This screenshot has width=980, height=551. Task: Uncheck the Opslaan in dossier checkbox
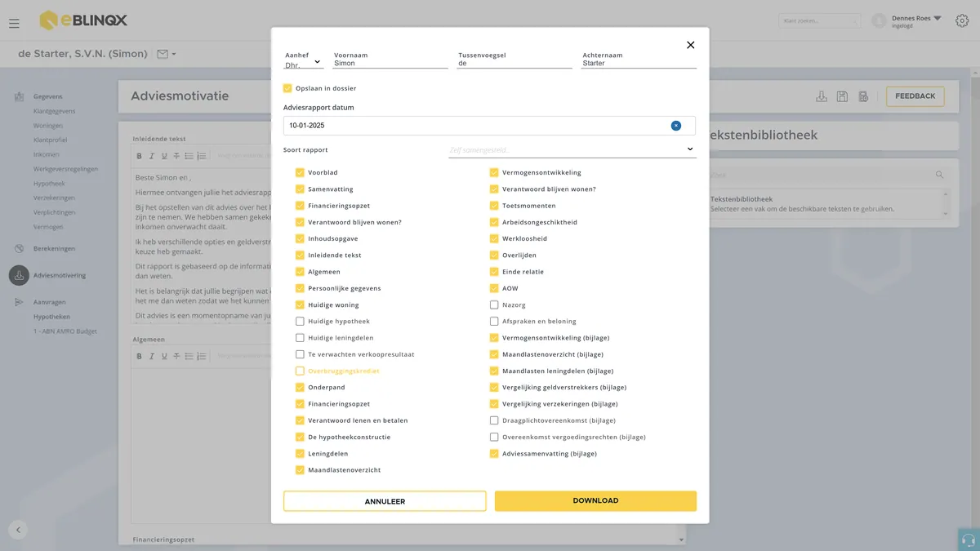coord(287,88)
